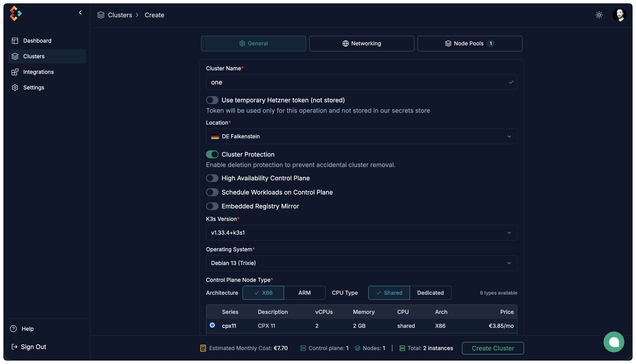Click the Price column header

pyautogui.click(x=507, y=312)
